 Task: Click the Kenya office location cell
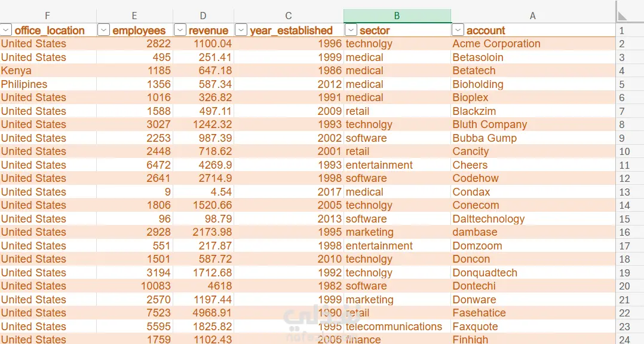click(x=17, y=71)
